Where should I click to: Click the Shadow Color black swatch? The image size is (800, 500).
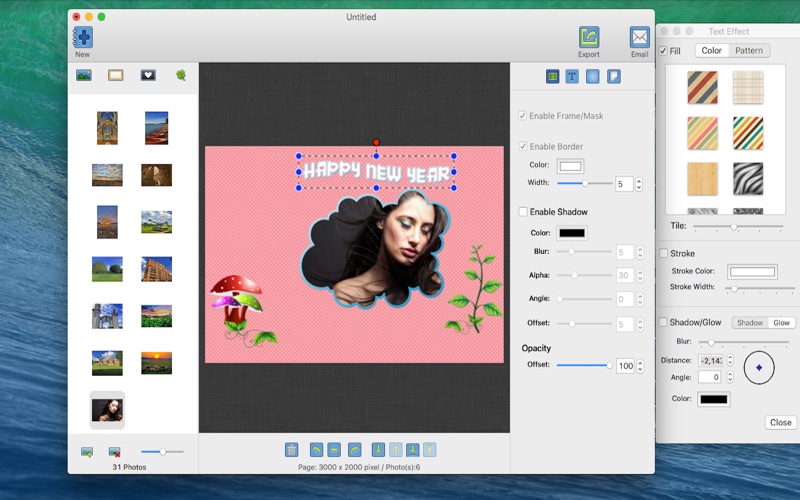(x=572, y=233)
